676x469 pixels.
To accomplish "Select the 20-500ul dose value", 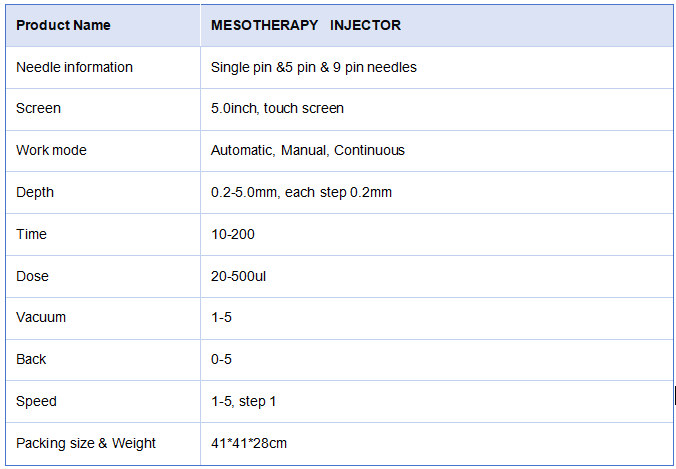I will coord(238,276).
